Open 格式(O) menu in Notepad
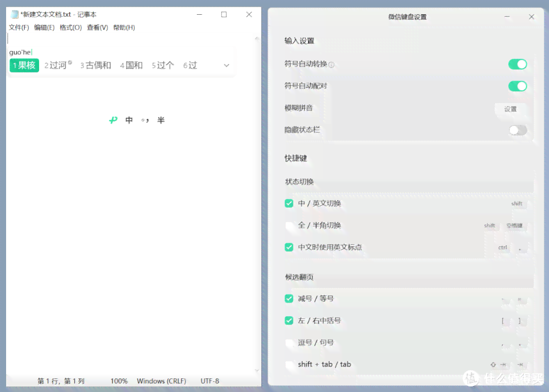The height and width of the screenshot is (392, 549). 71,27
